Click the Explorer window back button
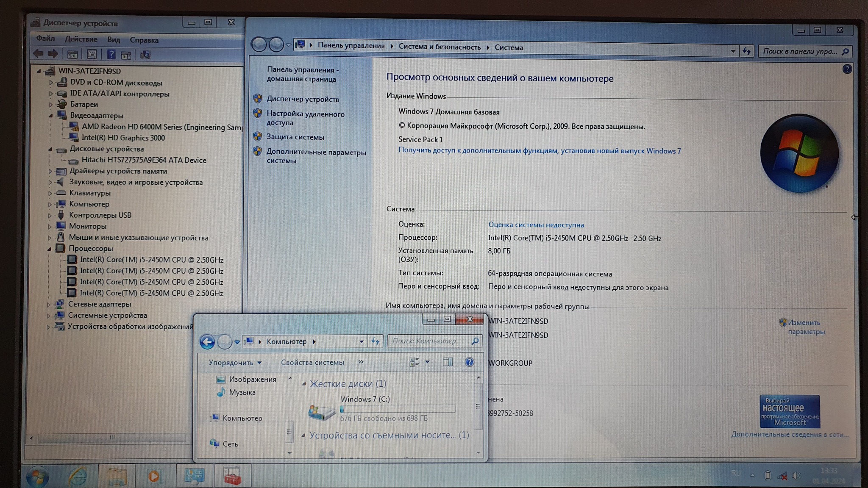868x488 pixels. [207, 341]
